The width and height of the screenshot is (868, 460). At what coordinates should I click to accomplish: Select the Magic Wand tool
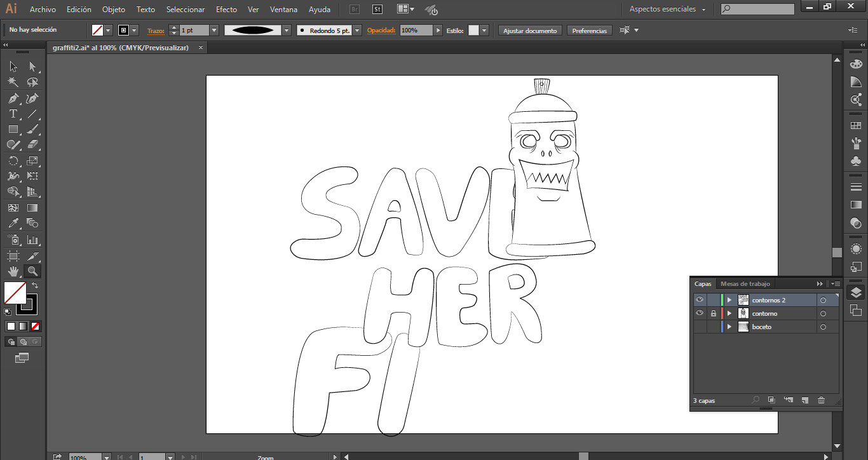point(13,83)
